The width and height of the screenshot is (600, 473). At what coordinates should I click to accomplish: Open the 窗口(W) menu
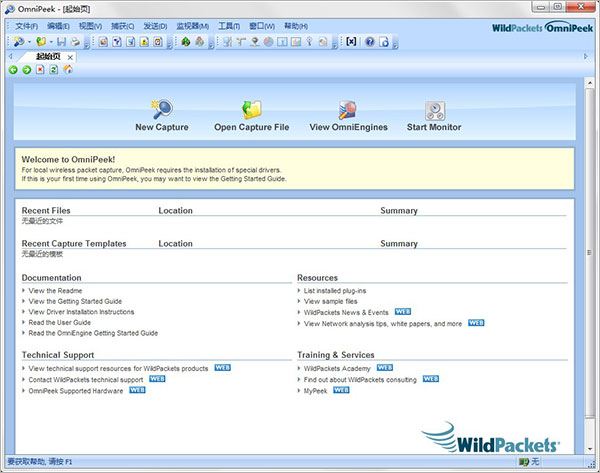pos(262,26)
